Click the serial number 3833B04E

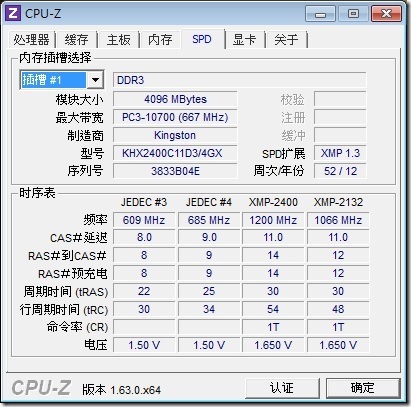pyautogui.click(x=175, y=171)
